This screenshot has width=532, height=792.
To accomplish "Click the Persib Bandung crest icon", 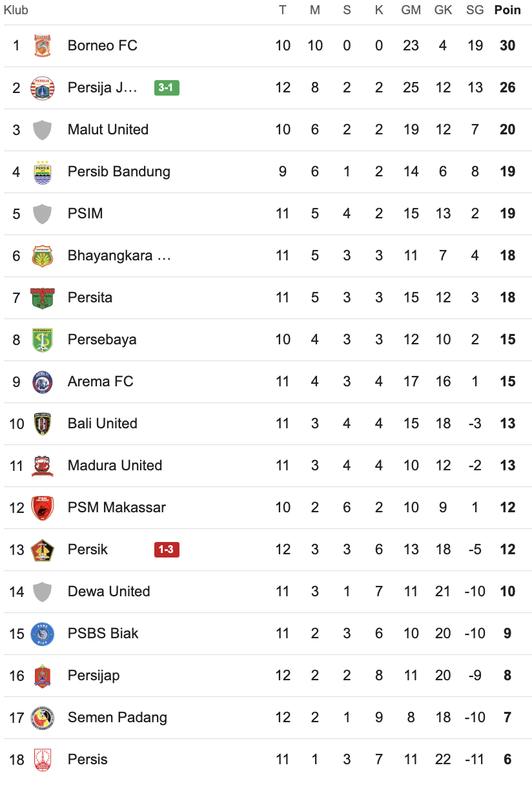I will pos(43,172).
